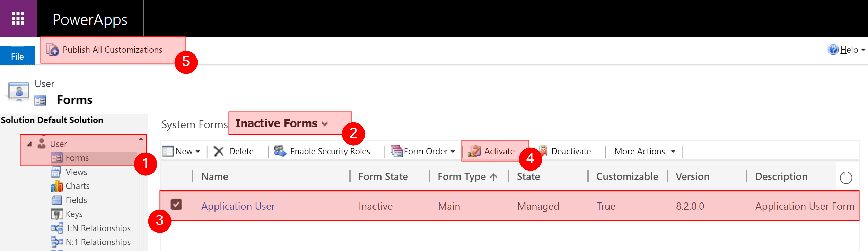
Task: Sort by the Form Type column header
Action: pyautogui.click(x=462, y=176)
